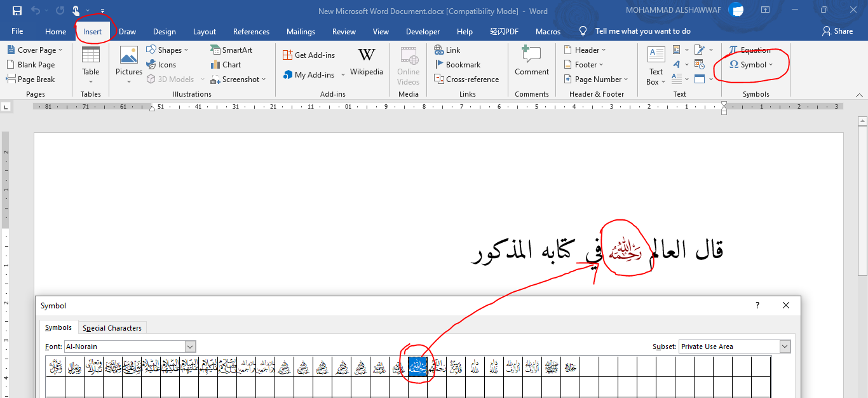This screenshot has width=868, height=398.
Task: Add a new Comment
Action: click(532, 61)
